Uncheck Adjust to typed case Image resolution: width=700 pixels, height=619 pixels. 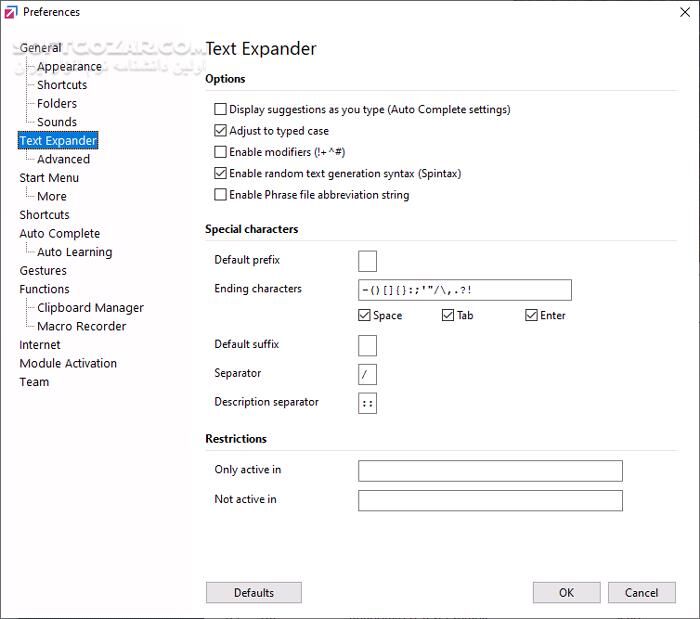[221, 131]
